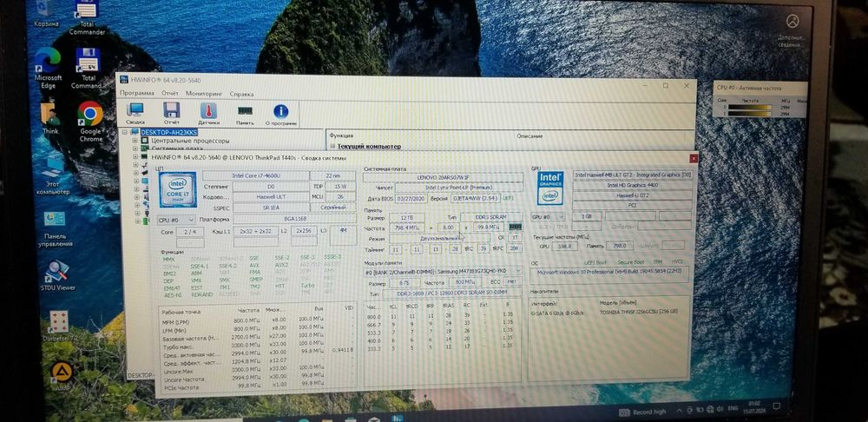868x422 pixels.
Task: Select Центральные процессоры in the tree
Action: click(x=190, y=141)
